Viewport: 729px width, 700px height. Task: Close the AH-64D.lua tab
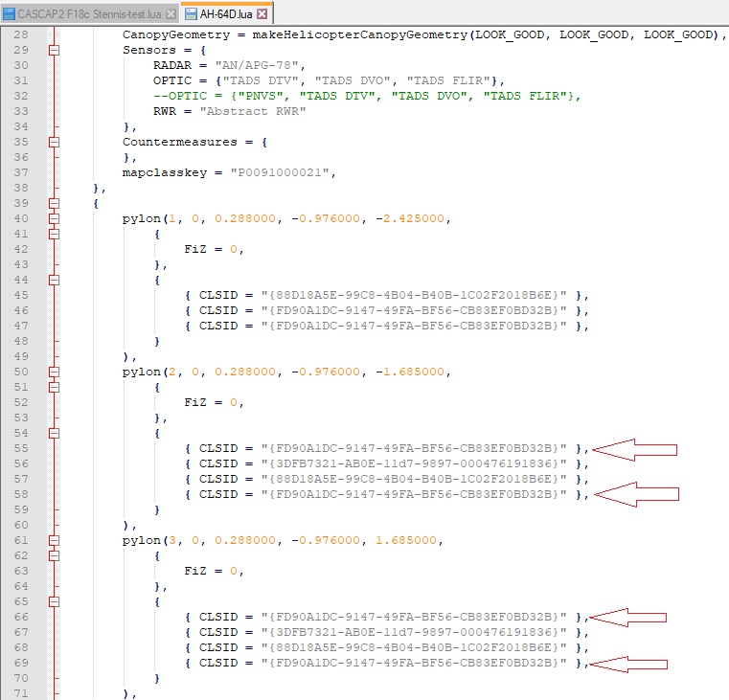tap(262, 14)
